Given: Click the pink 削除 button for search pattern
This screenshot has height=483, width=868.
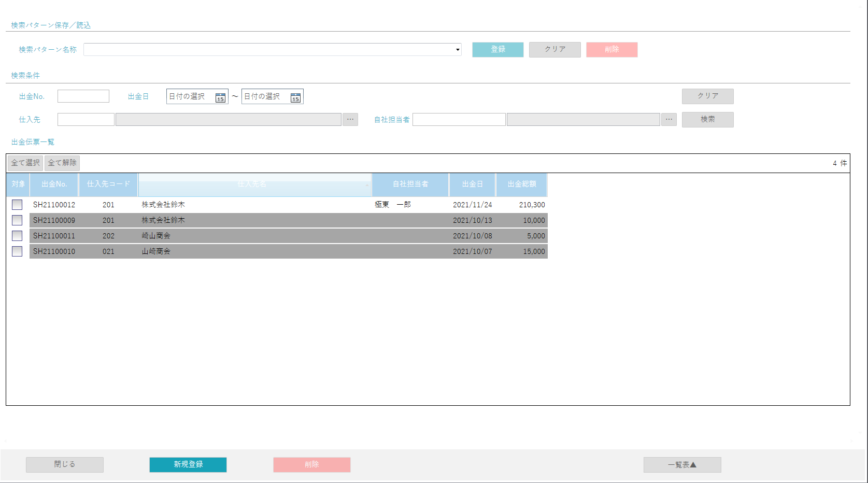Looking at the screenshot, I should coord(612,50).
